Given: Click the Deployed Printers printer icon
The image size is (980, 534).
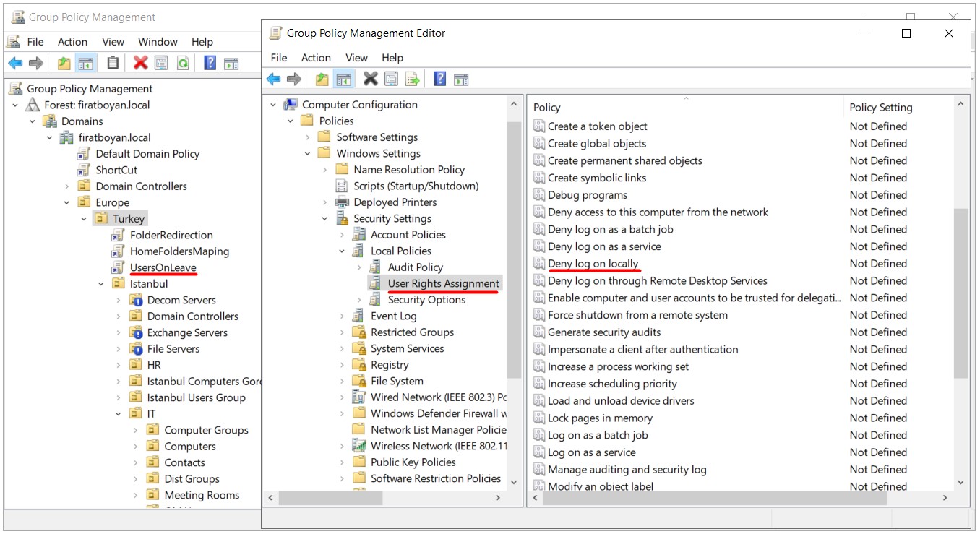Looking at the screenshot, I should (x=342, y=202).
